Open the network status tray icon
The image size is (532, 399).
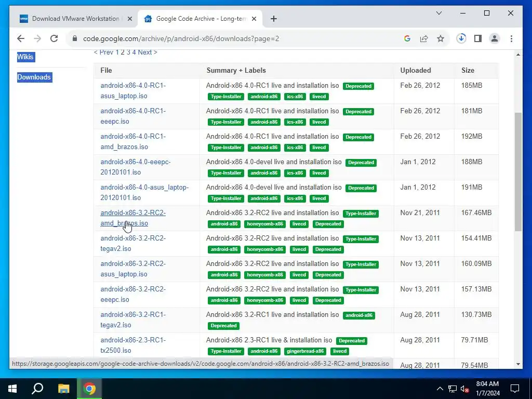coord(453,389)
